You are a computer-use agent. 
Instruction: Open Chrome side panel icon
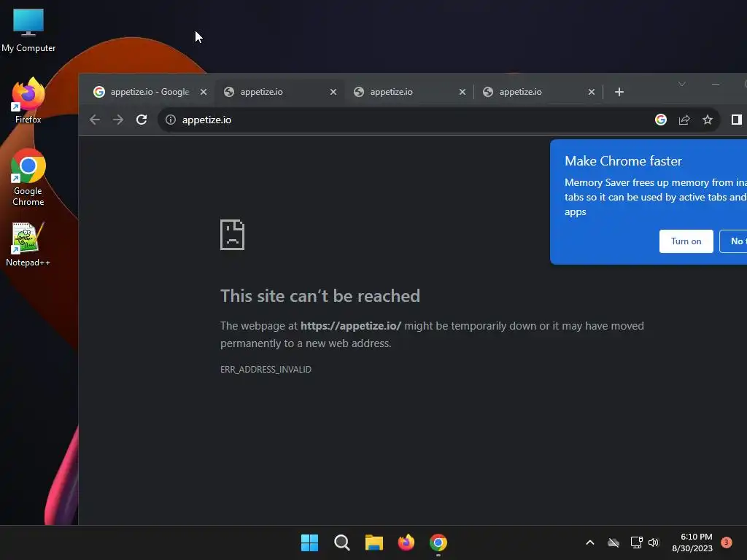[x=737, y=120]
